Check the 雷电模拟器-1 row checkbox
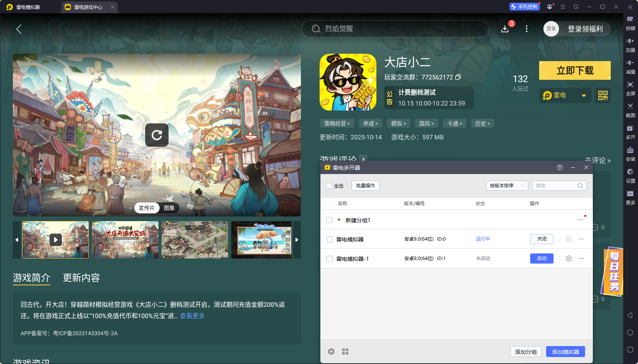Viewport: 638px width, 364px height. point(330,259)
